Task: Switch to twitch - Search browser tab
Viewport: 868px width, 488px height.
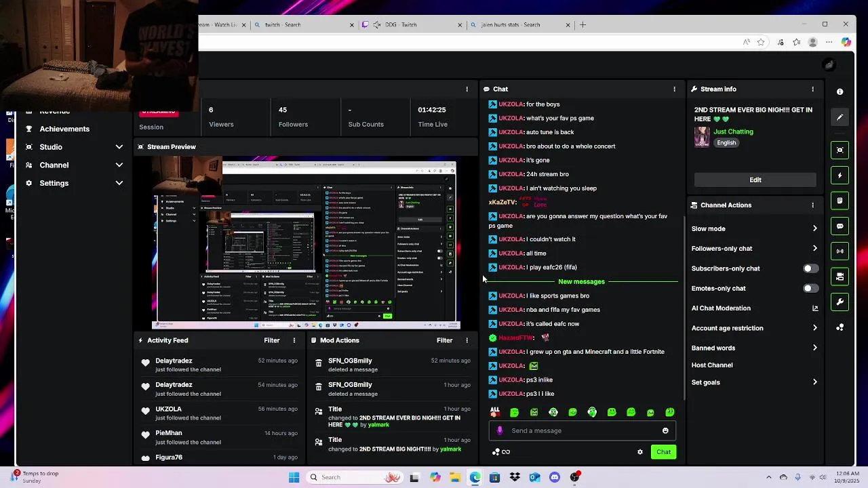Action: pyautogui.click(x=304, y=24)
